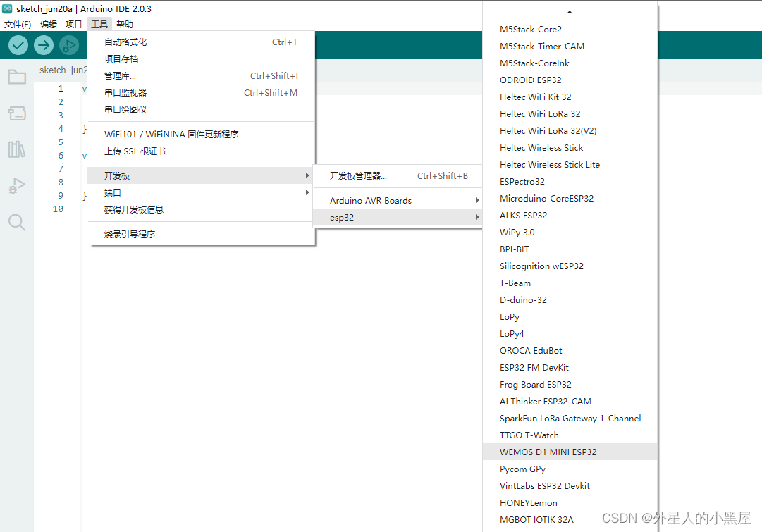Screen dimensions: 762x532
Task: Select board Pycom GPy
Action: click(570, 469)
